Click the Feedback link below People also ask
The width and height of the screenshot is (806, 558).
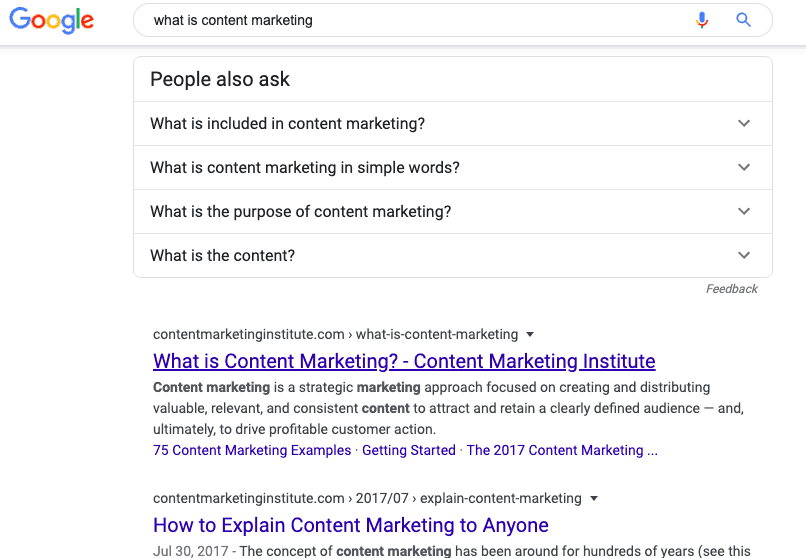point(731,289)
